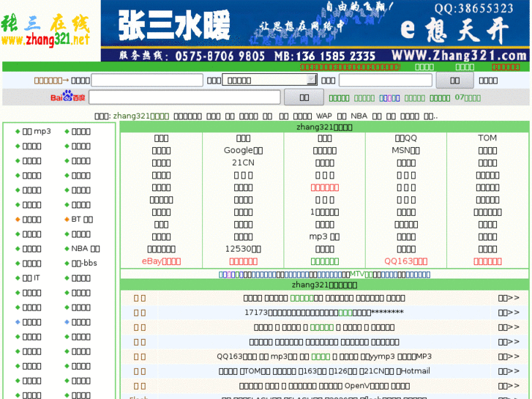Open the green zhang321 link in the navigation line
Image resolution: width=532 pixels, height=399 pixels.
point(141,116)
